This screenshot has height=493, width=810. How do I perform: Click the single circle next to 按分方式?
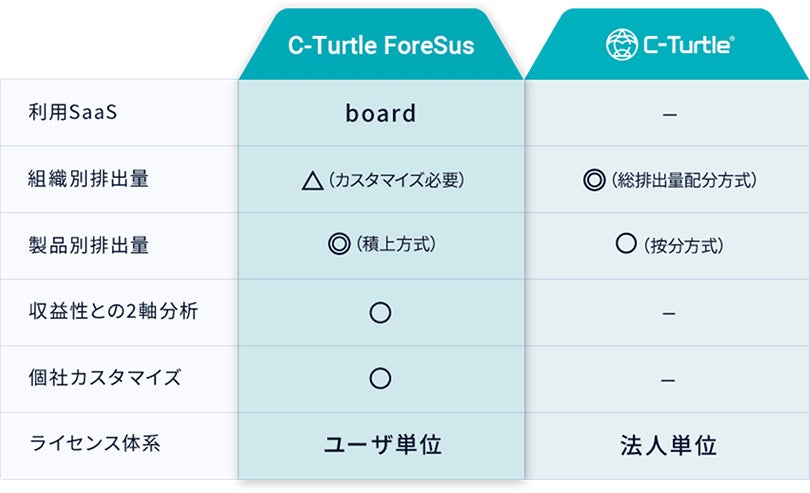[626, 245]
